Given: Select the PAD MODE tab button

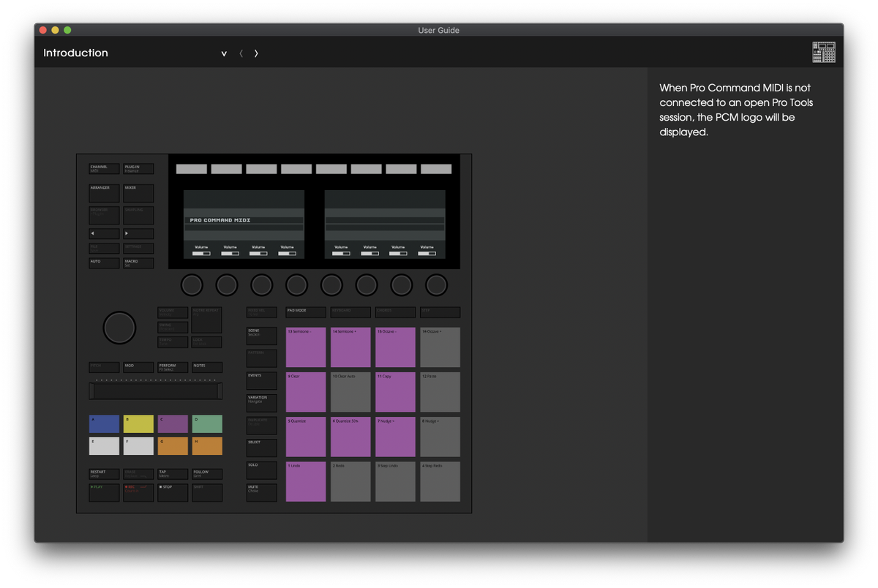Looking at the screenshot, I should [x=306, y=312].
